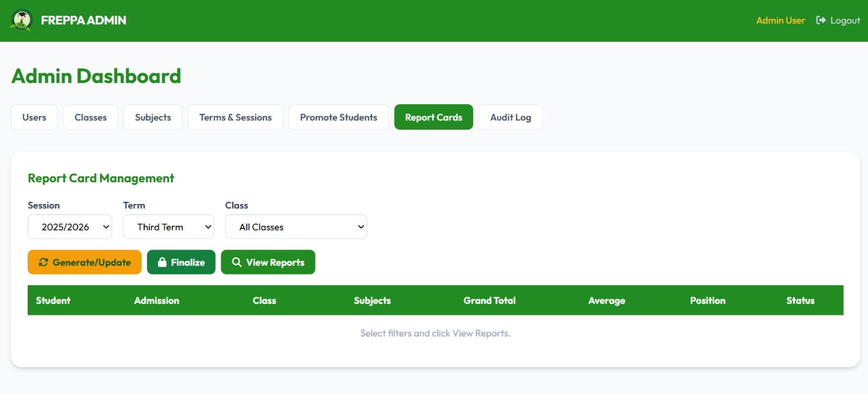Click the FREPPA ADMIN brand title
The height and width of the screenshot is (394, 868).
[x=84, y=20]
